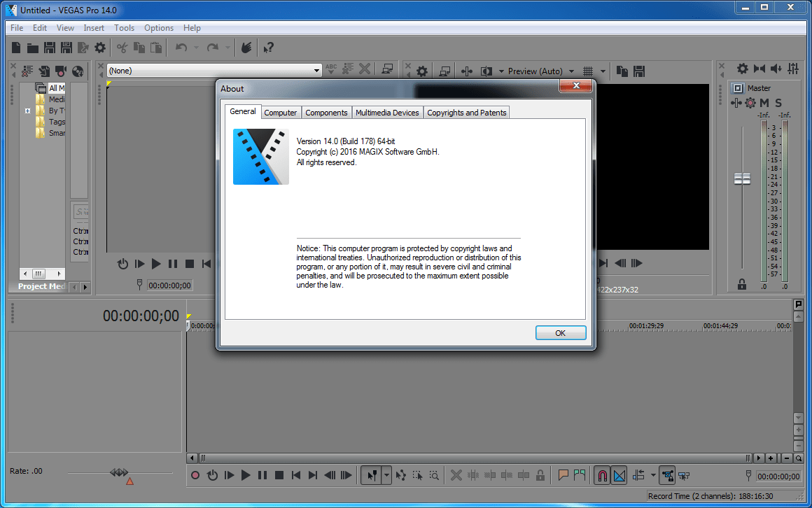The image size is (812, 508).
Task: Open Auto Ripple mode dropdown arrow
Action: point(653,475)
